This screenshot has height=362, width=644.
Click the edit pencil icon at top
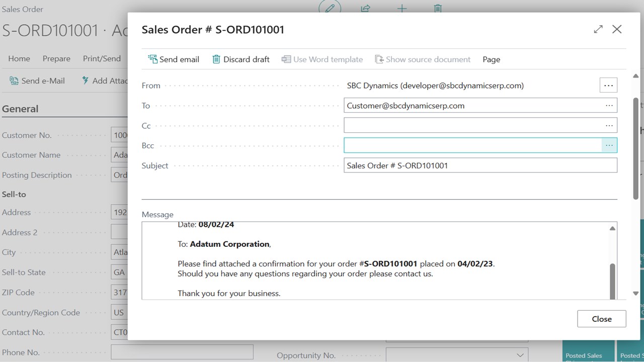click(x=330, y=8)
